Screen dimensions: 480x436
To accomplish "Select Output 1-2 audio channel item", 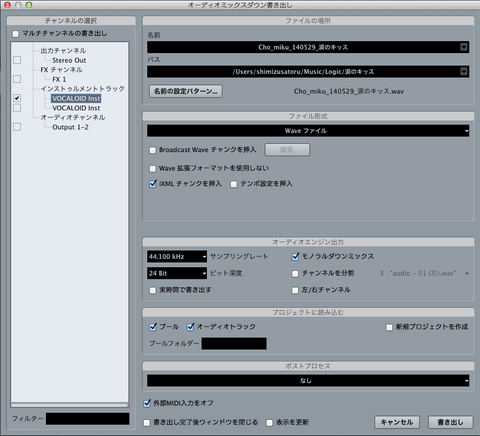I will 70,127.
